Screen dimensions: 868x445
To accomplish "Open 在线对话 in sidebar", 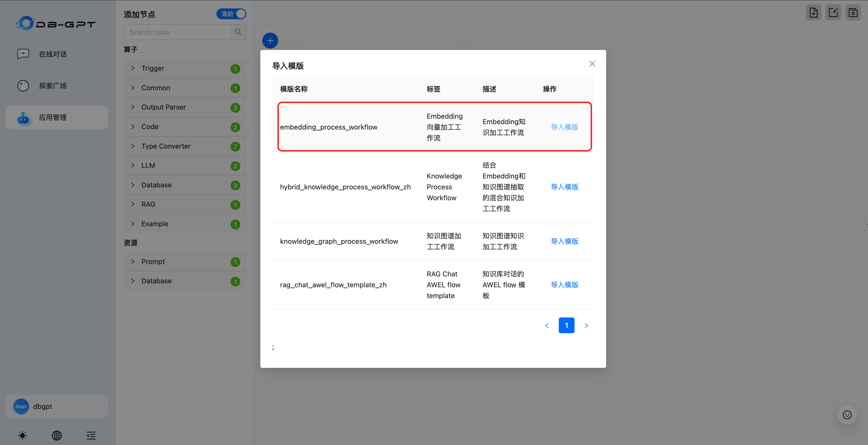I will click(x=53, y=54).
